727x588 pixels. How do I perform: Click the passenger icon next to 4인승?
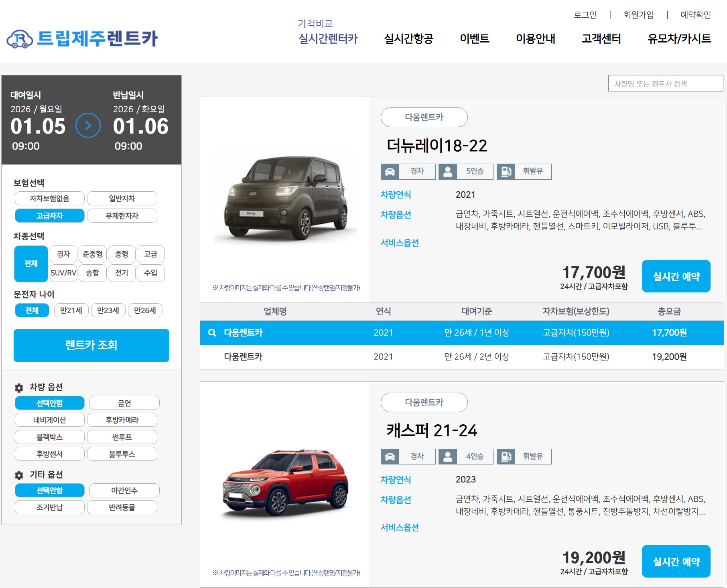448,456
